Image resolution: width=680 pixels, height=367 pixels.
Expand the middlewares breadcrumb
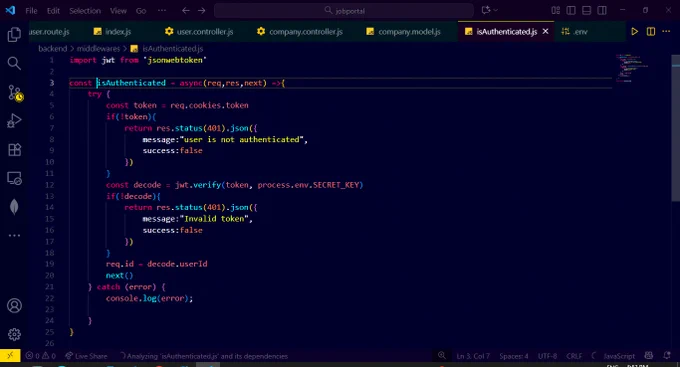[x=98, y=49]
